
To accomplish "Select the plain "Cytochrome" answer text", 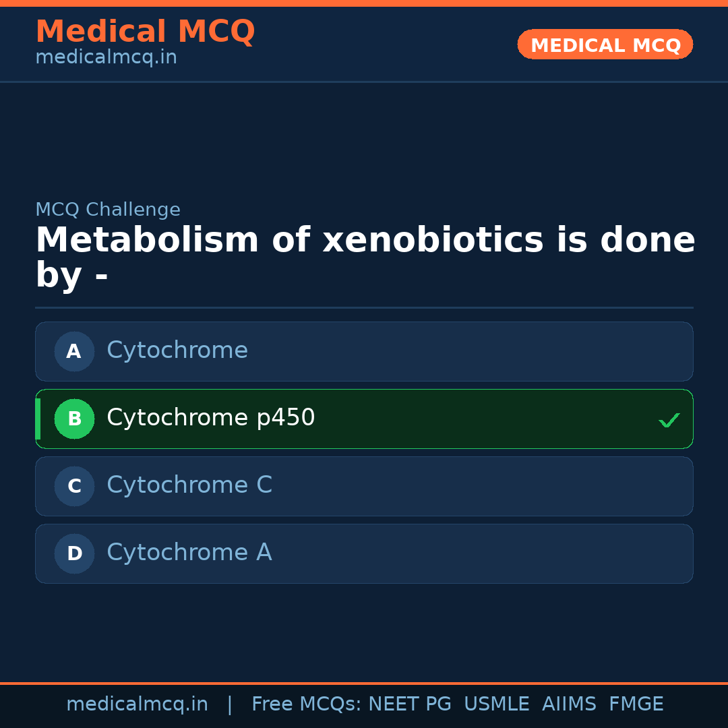I will click(177, 351).
